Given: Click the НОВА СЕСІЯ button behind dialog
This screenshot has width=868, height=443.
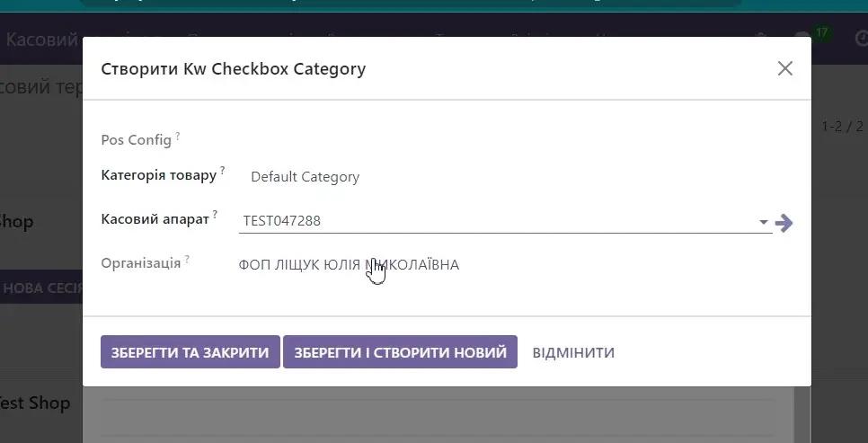Looking at the screenshot, I should click(42, 288).
